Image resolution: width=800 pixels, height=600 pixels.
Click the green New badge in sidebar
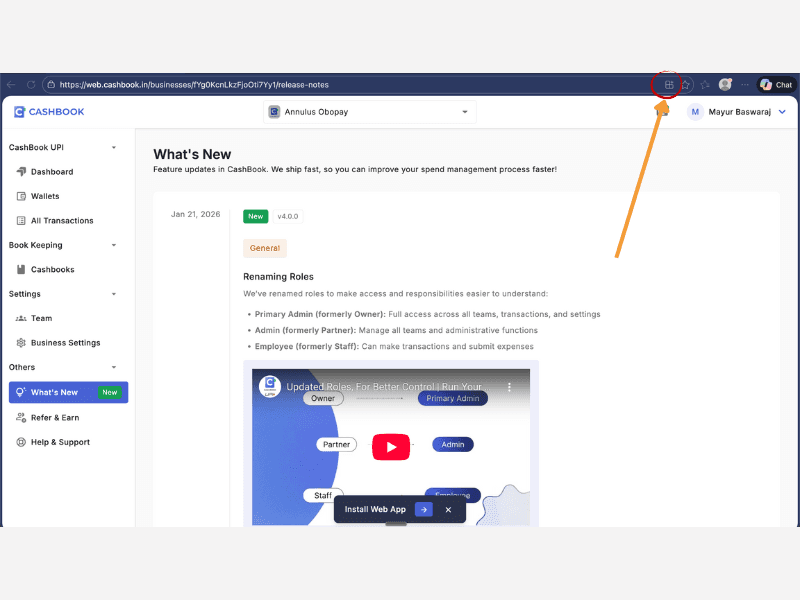coord(110,392)
